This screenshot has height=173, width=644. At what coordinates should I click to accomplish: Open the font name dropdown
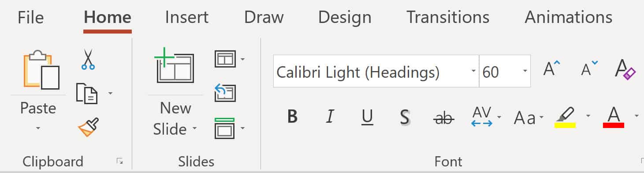click(473, 71)
